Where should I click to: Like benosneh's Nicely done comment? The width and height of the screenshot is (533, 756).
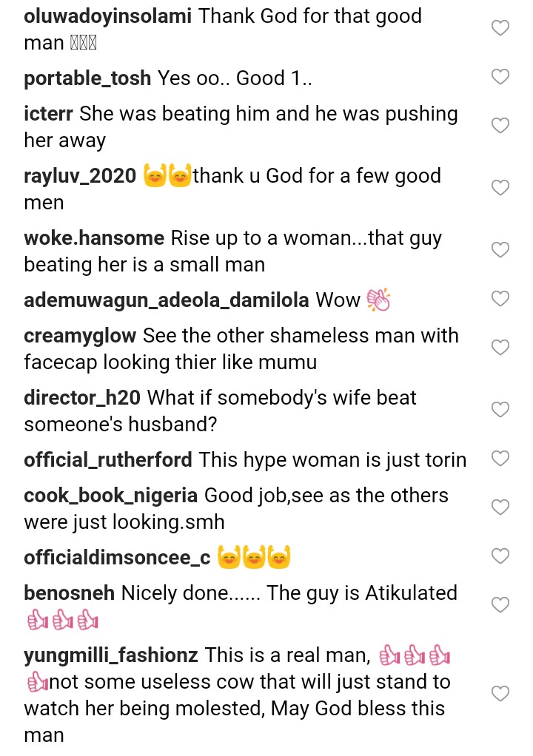point(500,605)
